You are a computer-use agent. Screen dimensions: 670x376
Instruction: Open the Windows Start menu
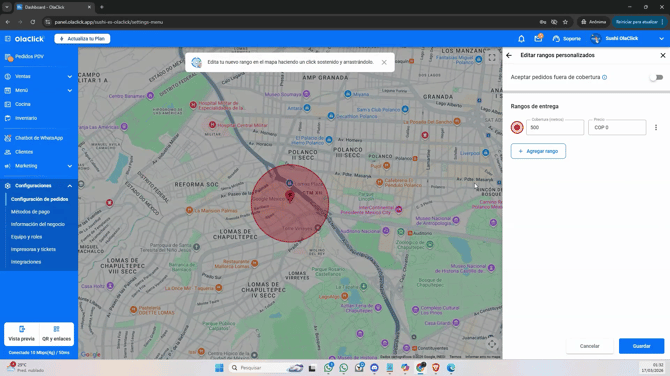tap(219, 368)
